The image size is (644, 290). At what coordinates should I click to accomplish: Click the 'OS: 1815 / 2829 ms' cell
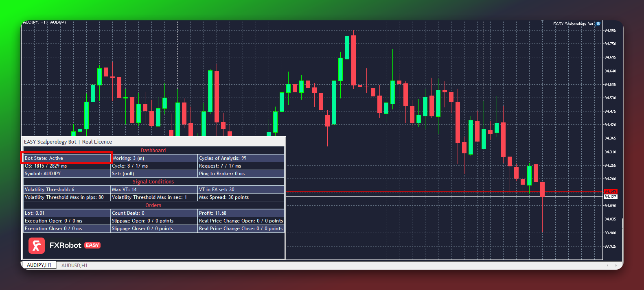coord(66,166)
